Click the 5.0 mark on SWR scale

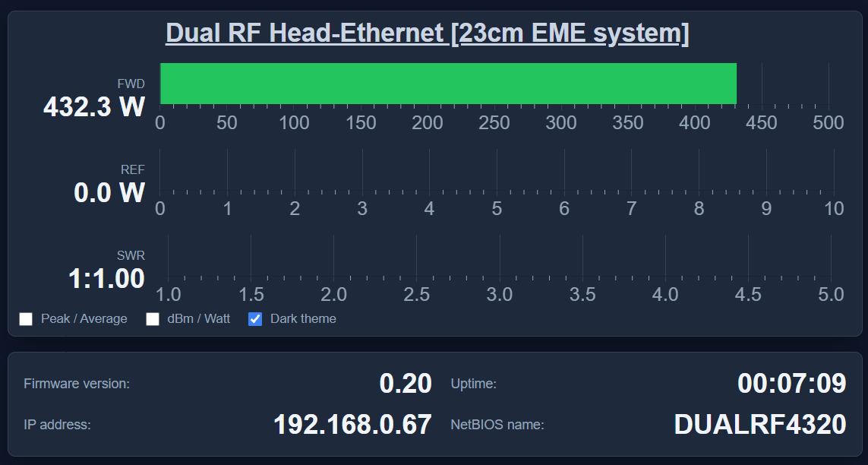point(831,295)
